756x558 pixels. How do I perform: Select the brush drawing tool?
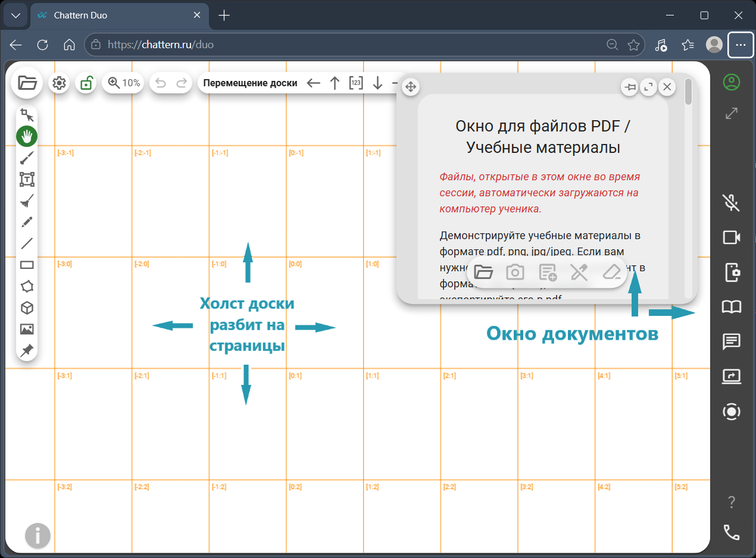point(27,158)
